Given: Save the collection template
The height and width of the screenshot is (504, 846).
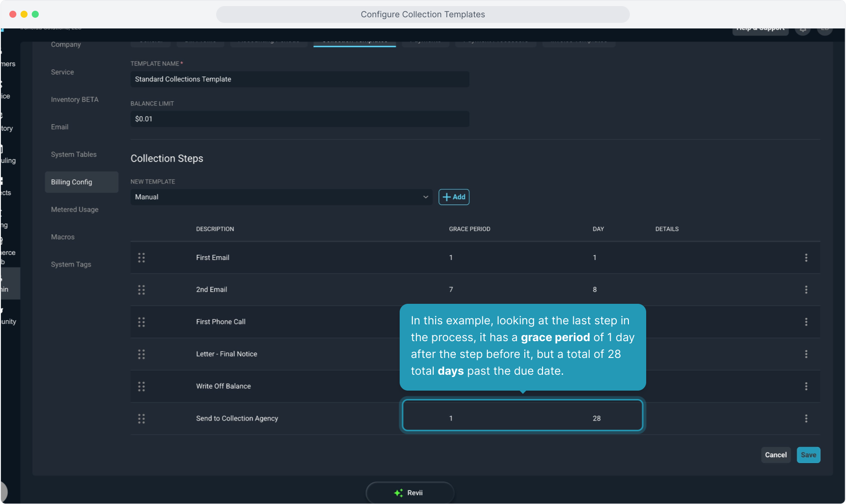Looking at the screenshot, I should click(808, 455).
